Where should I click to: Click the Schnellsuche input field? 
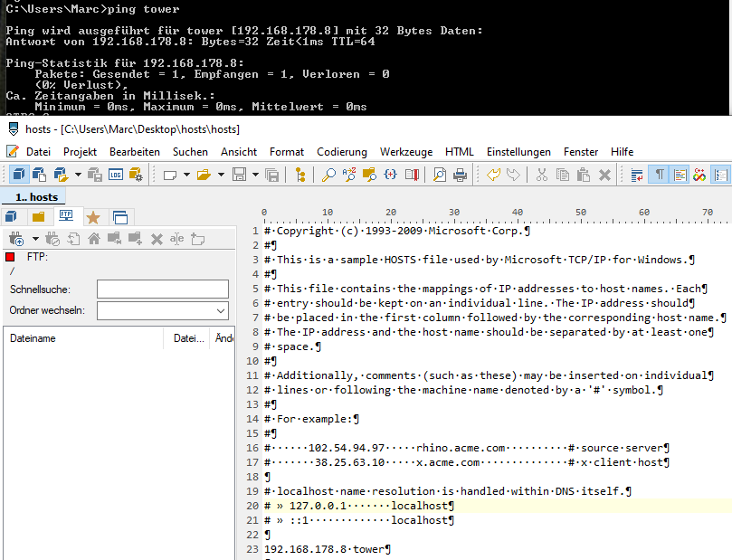tap(163, 289)
